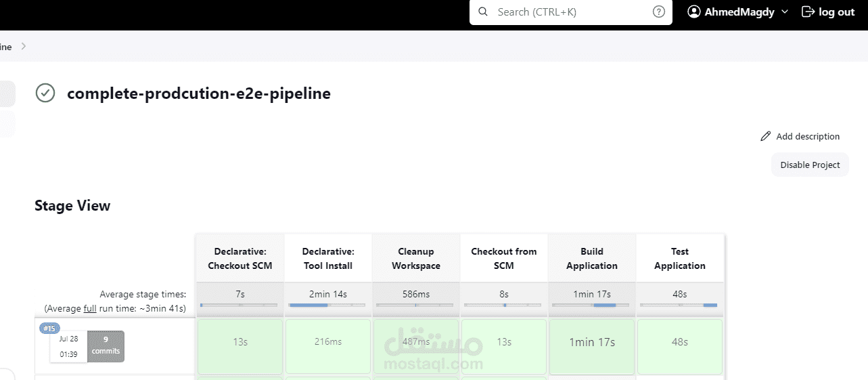The height and width of the screenshot is (380, 868).
Task: Open the Checkout from SCM stage cell of build #15
Action: (x=504, y=346)
